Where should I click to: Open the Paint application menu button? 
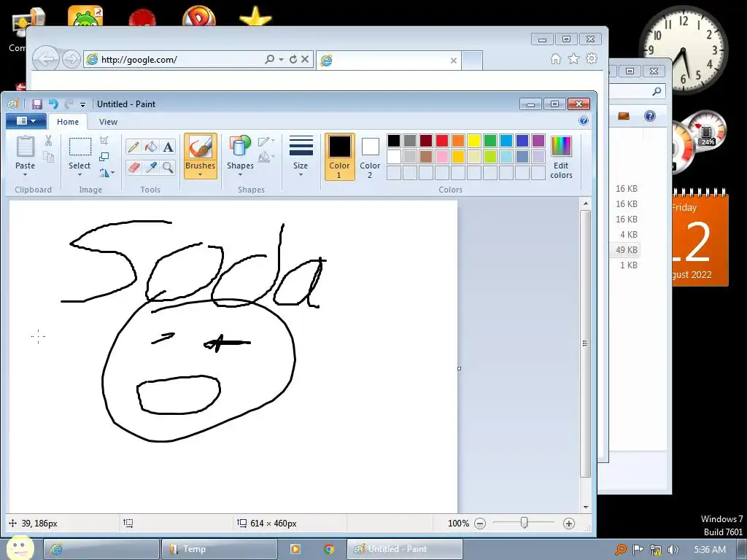click(26, 121)
